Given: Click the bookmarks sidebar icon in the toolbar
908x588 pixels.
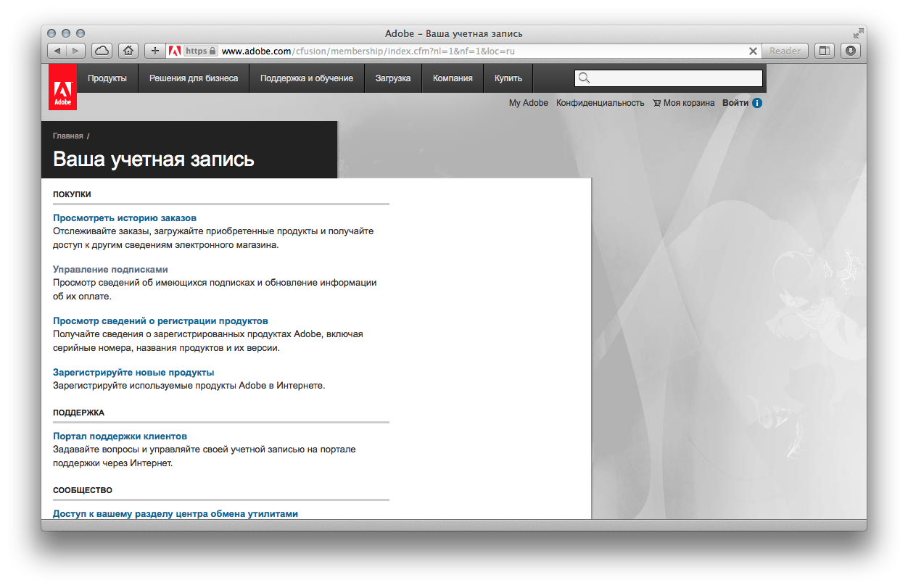Looking at the screenshot, I should (x=825, y=51).
